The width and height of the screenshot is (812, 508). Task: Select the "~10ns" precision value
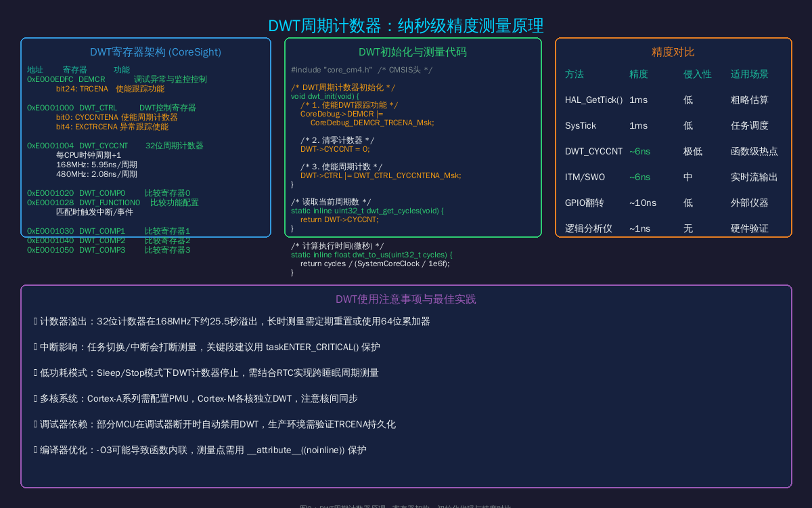(x=643, y=203)
